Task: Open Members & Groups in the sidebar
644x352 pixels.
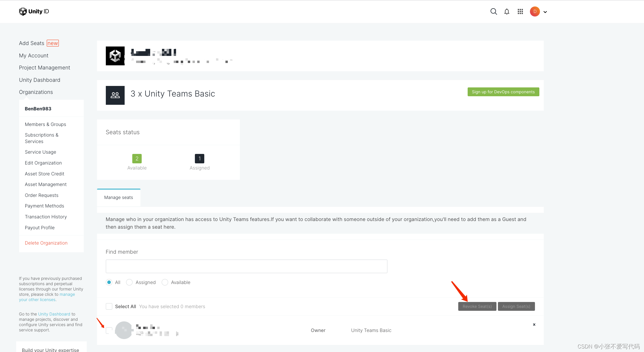Action: pos(45,124)
